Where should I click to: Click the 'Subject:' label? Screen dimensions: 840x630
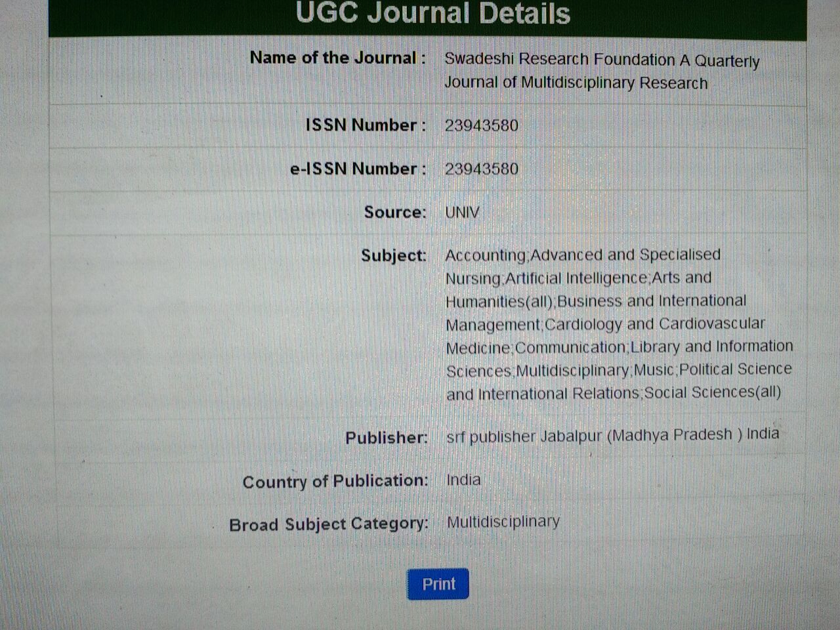(393, 255)
